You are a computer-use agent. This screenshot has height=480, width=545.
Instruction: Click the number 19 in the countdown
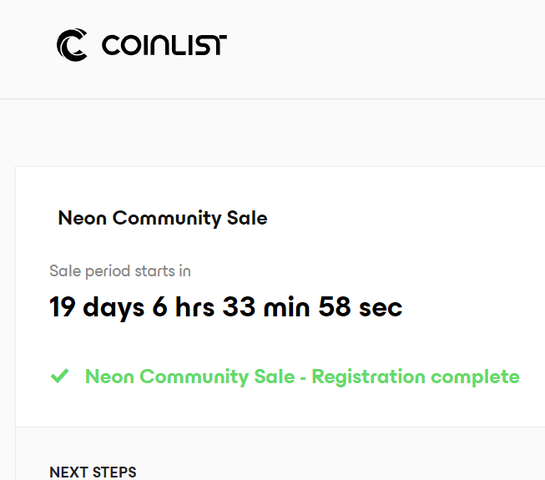tap(63, 307)
